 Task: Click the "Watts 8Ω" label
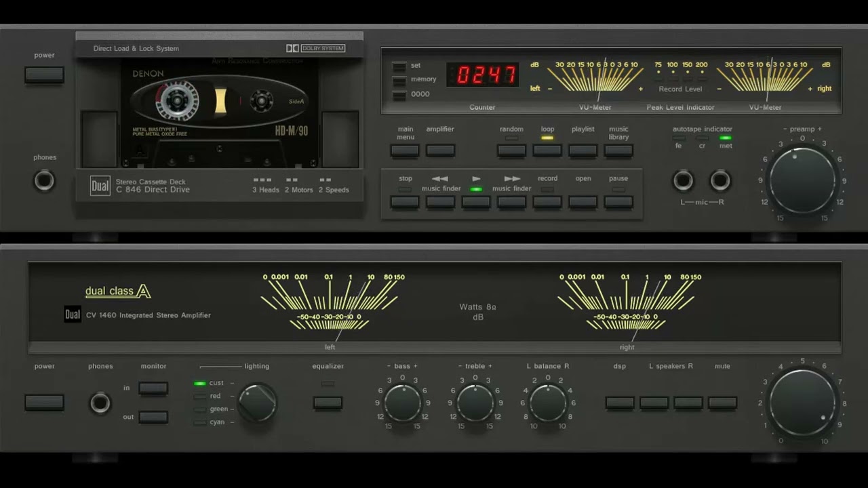point(477,307)
